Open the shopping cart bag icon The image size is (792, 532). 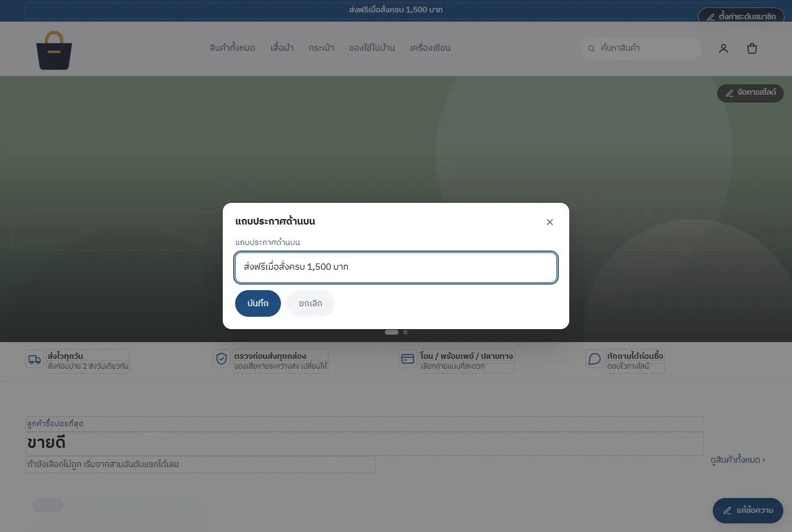pyautogui.click(x=752, y=48)
